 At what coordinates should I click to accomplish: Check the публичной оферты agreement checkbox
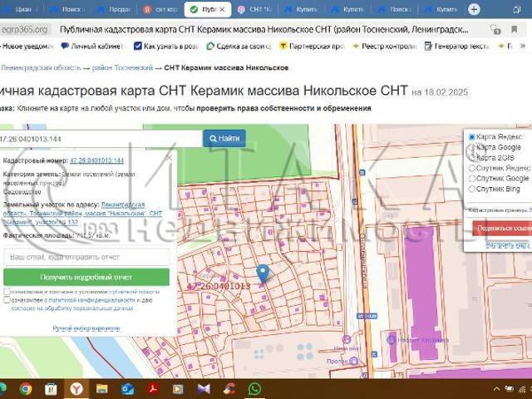[x=7, y=293]
